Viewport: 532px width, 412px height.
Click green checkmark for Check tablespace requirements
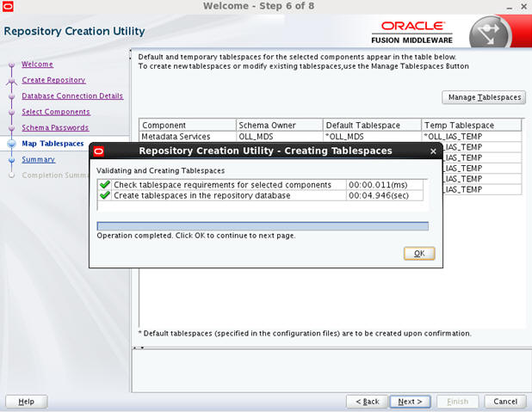point(105,184)
